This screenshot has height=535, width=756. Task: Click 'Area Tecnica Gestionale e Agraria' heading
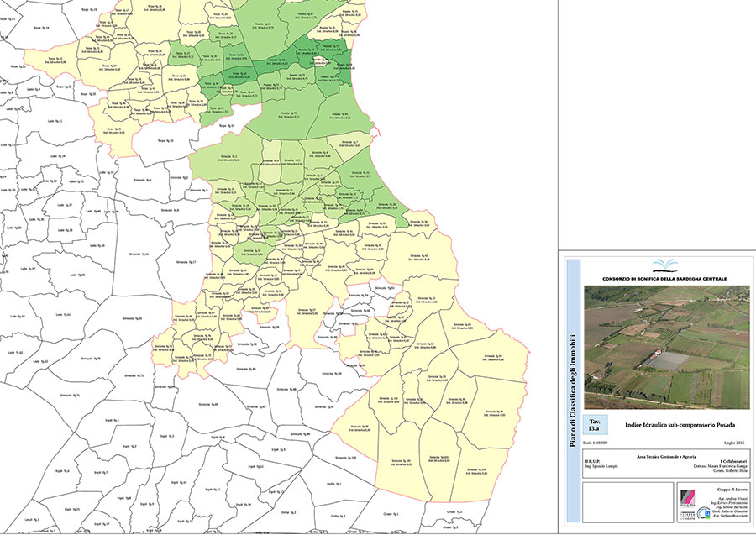[x=666, y=456]
